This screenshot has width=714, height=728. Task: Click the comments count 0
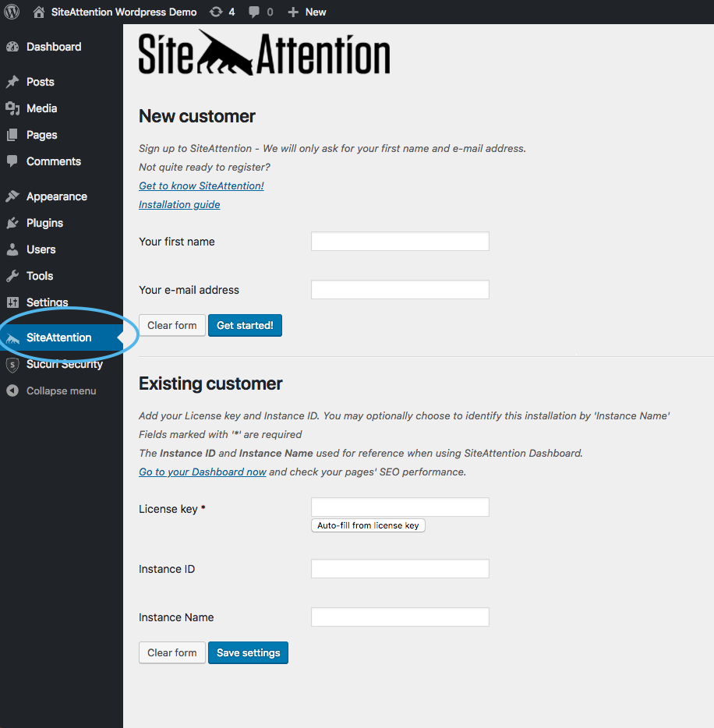coord(270,12)
